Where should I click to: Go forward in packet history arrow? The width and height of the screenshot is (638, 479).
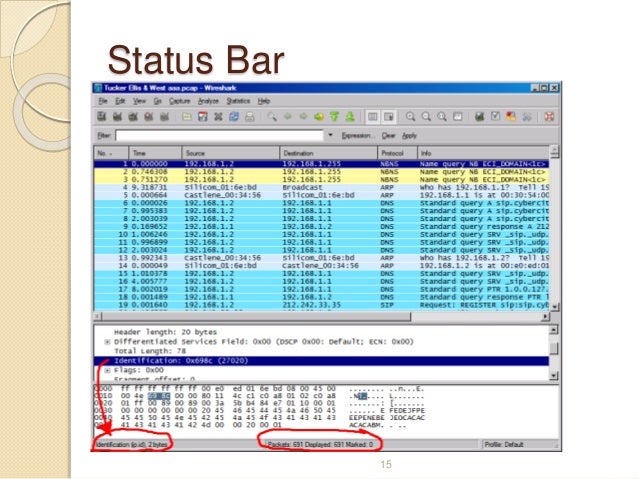[x=303, y=117]
